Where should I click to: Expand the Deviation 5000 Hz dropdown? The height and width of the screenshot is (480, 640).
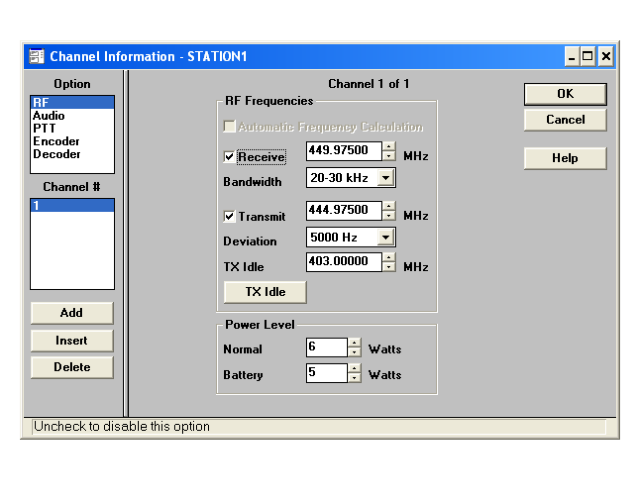386,238
